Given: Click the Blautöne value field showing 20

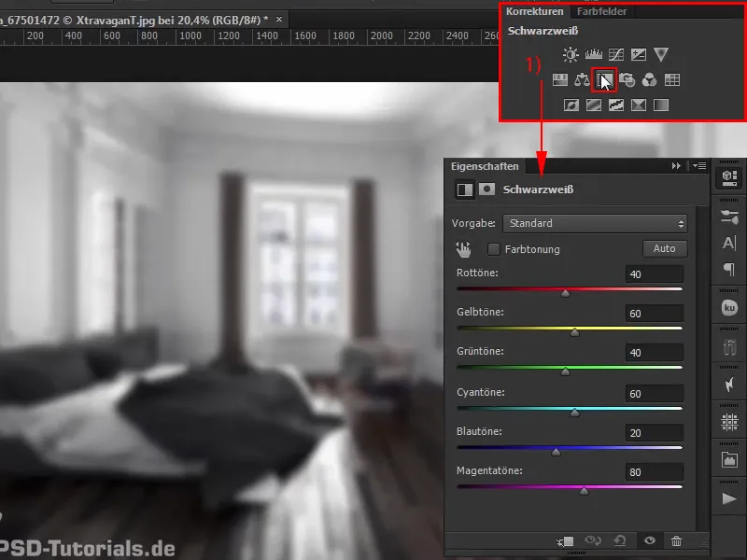Looking at the screenshot, I should [654, 432].
